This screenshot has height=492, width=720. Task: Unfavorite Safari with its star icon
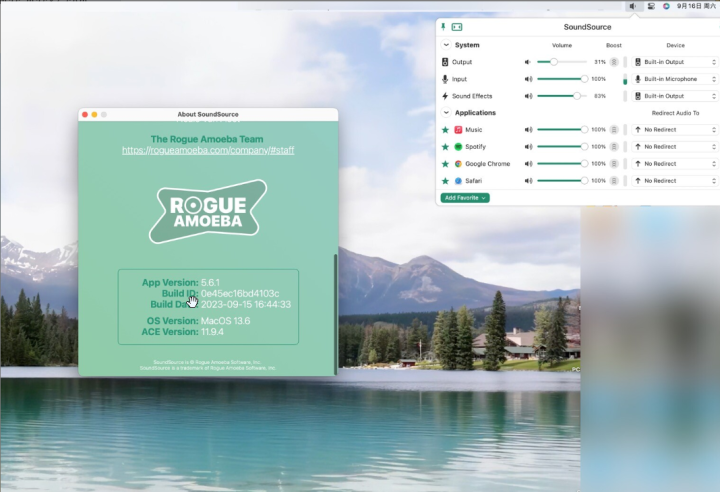tap(445, 181)
